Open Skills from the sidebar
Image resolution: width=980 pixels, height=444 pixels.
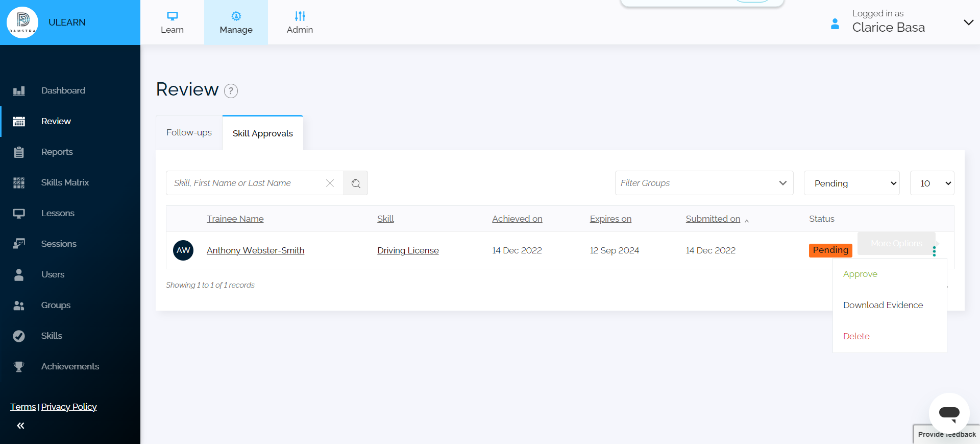pyautogui.click(x=52, y=336)
